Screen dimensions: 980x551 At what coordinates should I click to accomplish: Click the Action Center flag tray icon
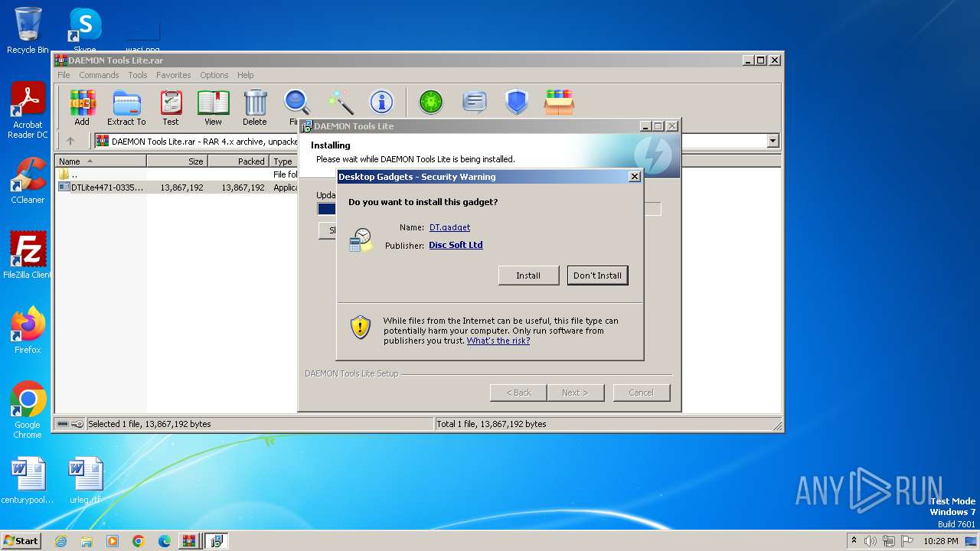908,541
